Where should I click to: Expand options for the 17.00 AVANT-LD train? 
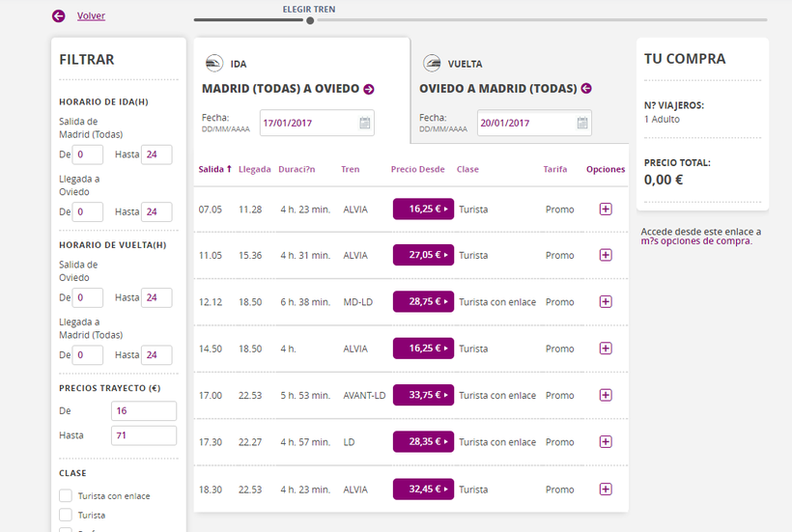click(606, 395)
